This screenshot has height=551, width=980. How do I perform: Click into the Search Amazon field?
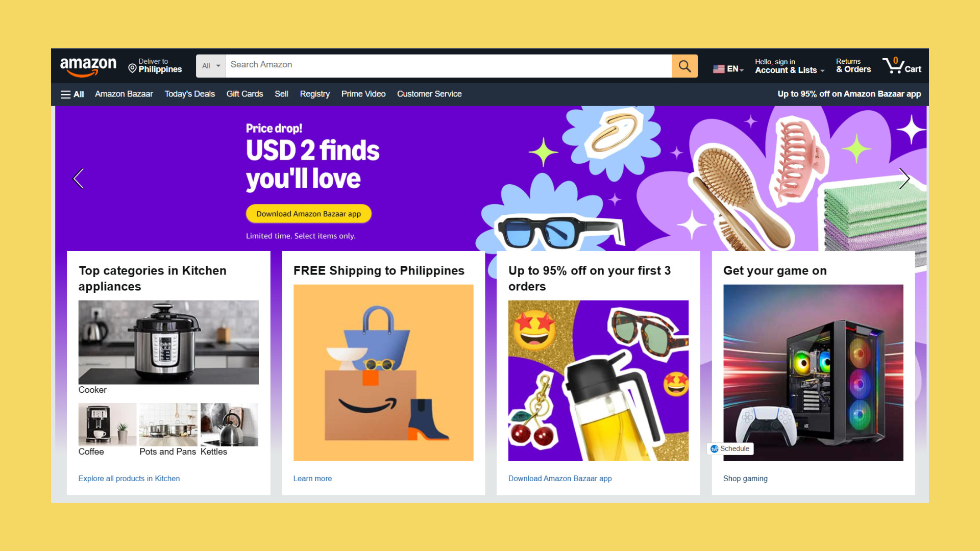point(449,66)
